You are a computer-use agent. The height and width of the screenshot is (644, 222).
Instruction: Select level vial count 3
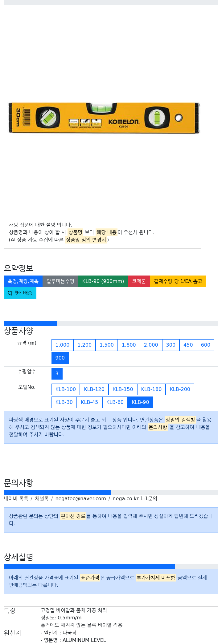point(57,374)
